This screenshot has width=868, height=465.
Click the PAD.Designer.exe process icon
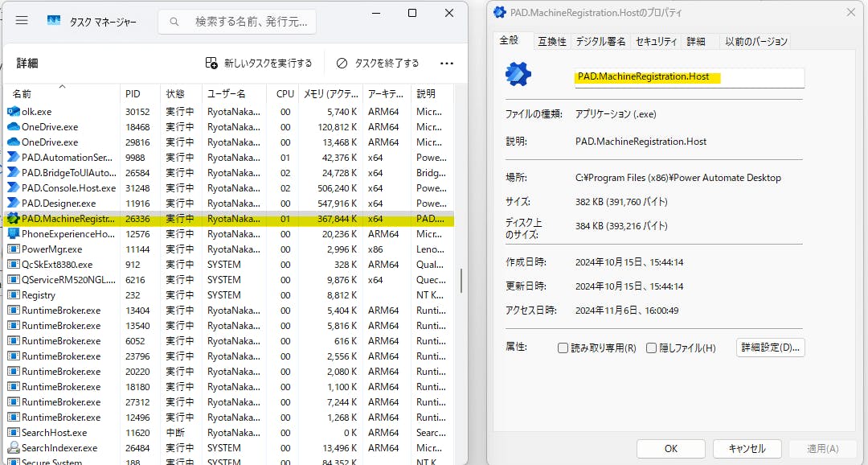(14, 204)
